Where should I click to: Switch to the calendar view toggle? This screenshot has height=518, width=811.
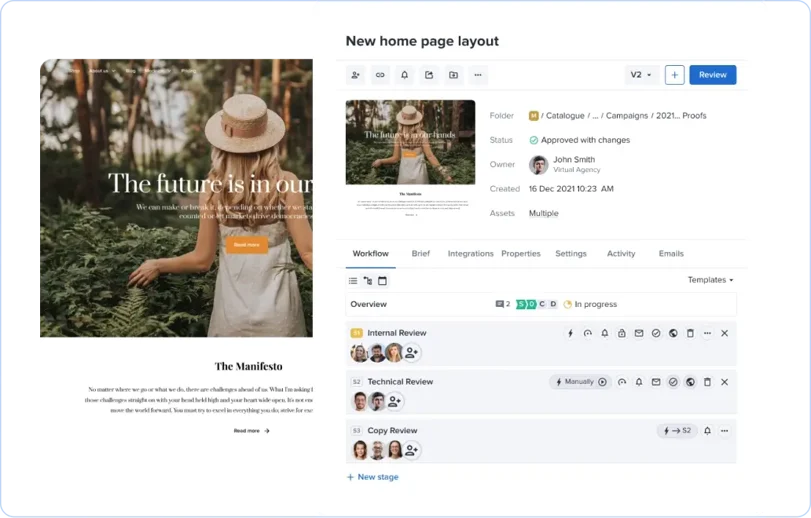(x=382, y=281)
